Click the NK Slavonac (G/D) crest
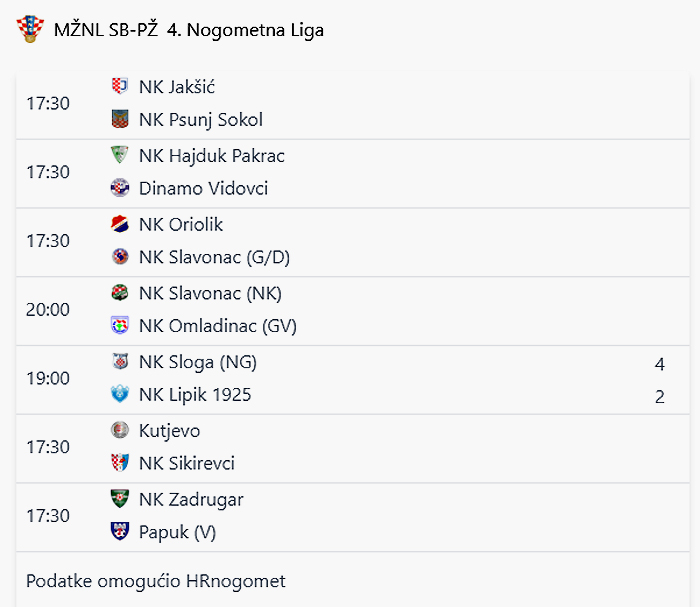Viewport: 700px width, 607px height. click(120, 256)
